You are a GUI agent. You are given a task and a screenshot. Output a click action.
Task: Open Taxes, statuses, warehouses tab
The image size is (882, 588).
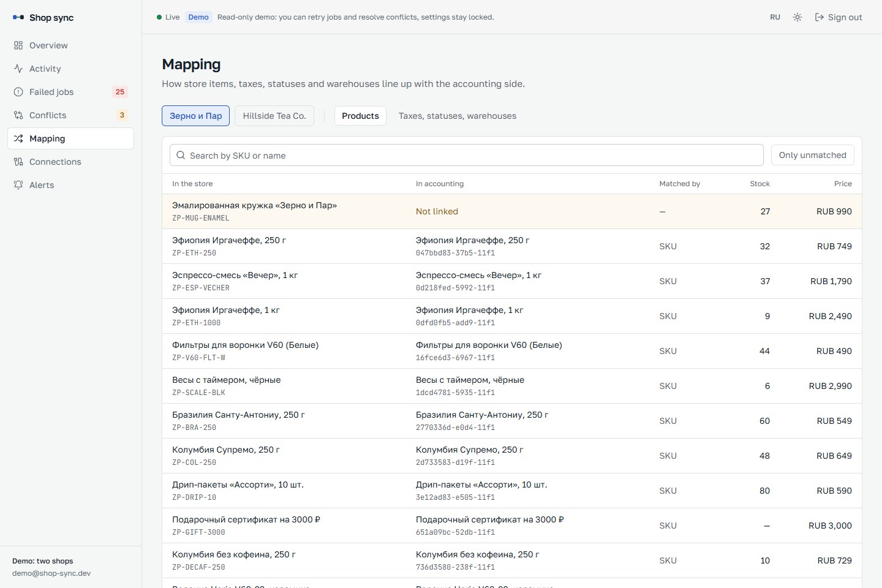point(458,116)
